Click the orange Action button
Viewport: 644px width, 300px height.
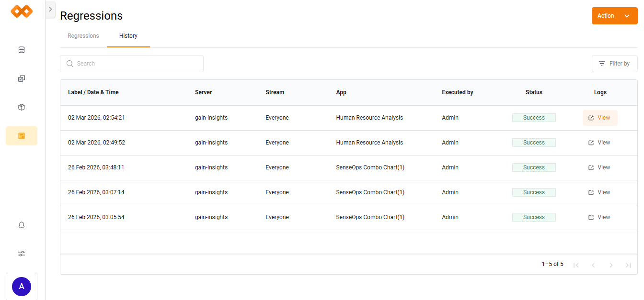point(605,16)
